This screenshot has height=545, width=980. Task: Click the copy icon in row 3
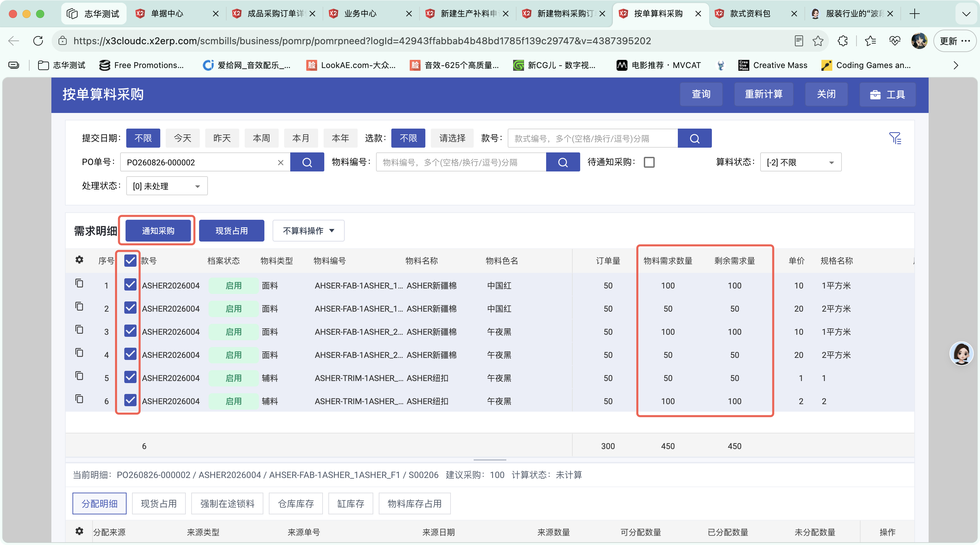pos(79,330)
